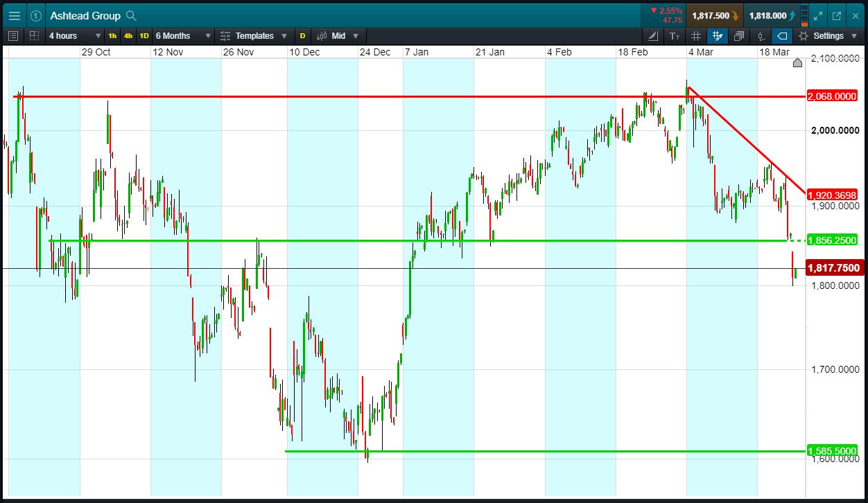868x503 pixels.
Task: Expand the chart to full screen
Action: 817,15
